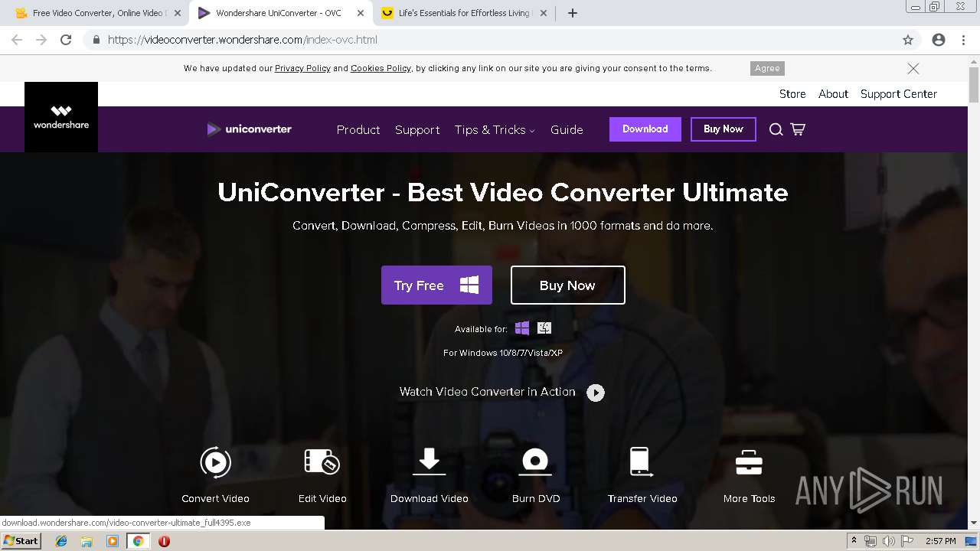This screenshot has height=551, width=980.
Task: Expand the Tips & Tricks dropdown menu
Action: point(495,130)
